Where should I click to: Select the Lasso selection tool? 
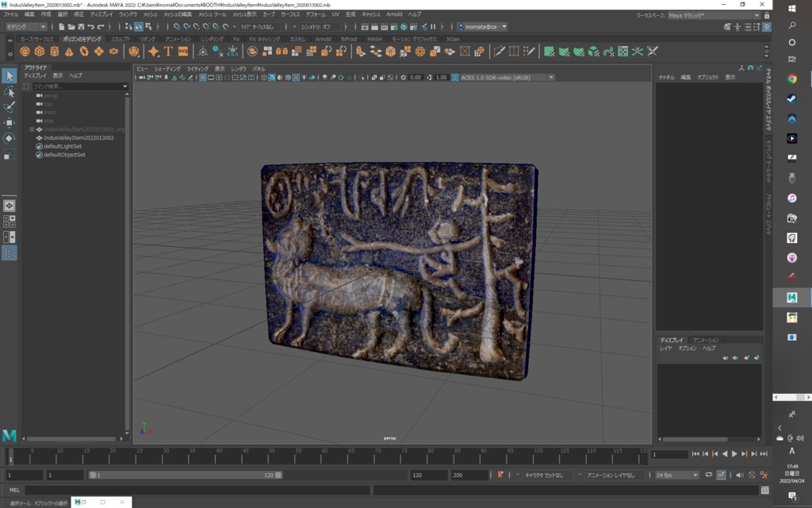click(10, 92)
